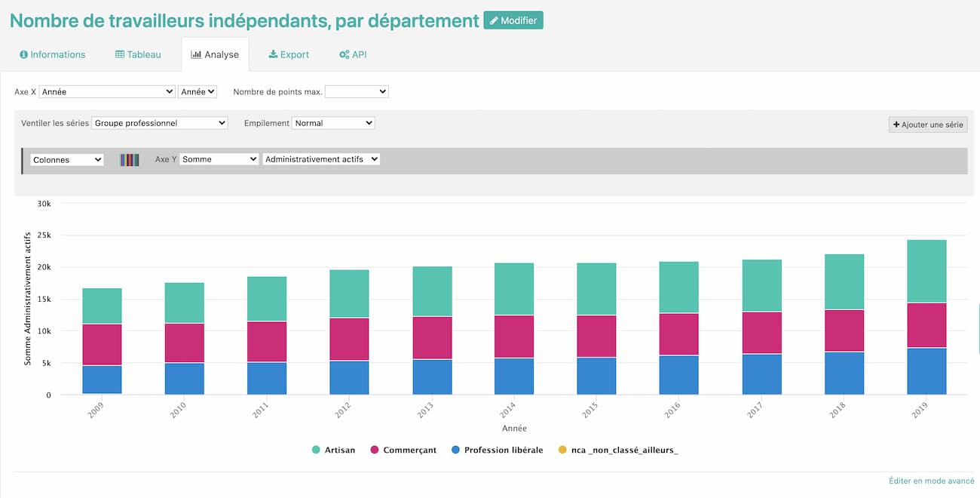
Task: Open the API tab
Action: click(x=353, y=55)
